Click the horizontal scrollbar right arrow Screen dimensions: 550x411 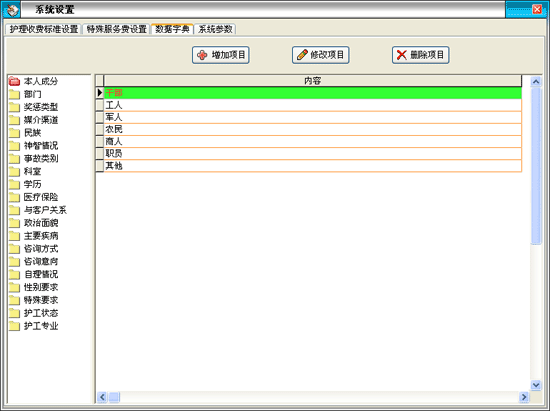[524, 397]
